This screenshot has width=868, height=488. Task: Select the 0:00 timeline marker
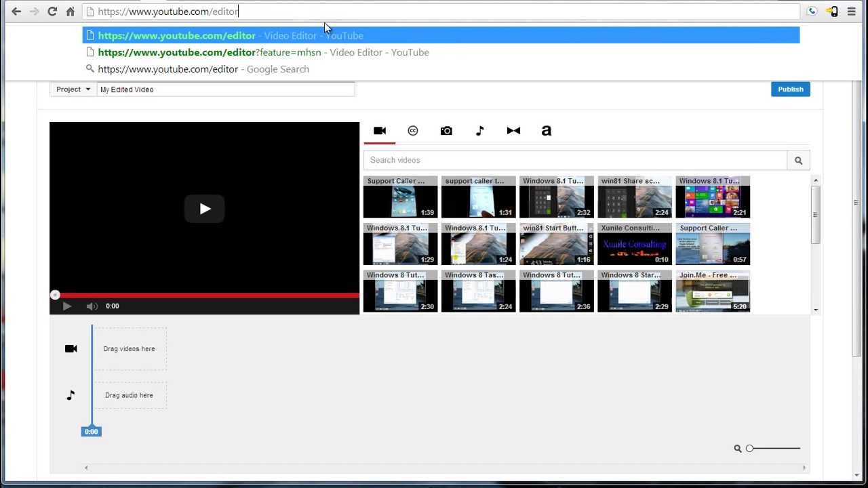point(91,432)
